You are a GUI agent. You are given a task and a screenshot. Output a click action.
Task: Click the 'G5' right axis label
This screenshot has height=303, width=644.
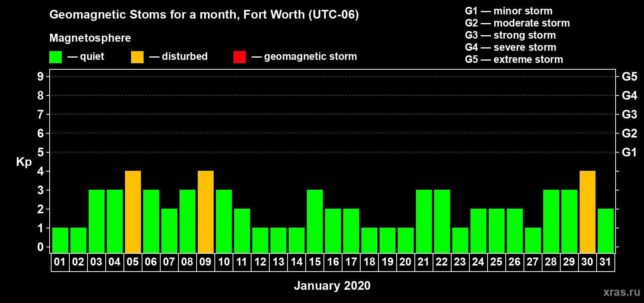[x=630, y=77]
